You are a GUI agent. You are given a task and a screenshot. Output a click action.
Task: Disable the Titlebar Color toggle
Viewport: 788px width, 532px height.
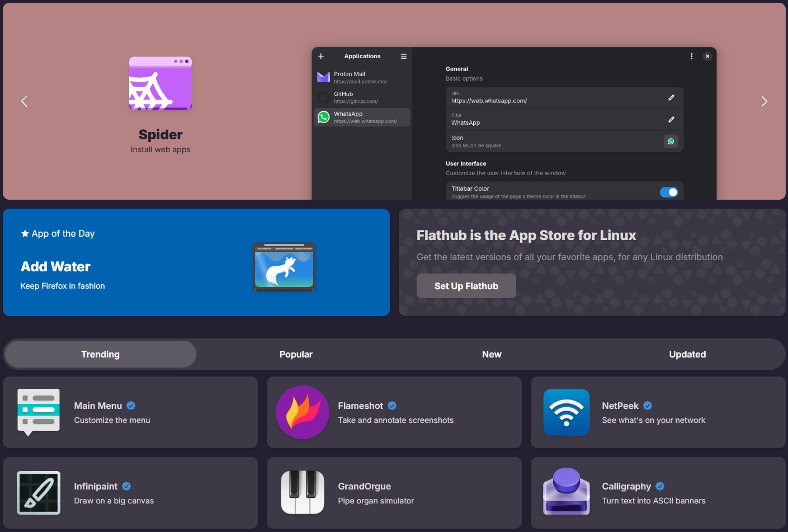(x=669, y=192)
